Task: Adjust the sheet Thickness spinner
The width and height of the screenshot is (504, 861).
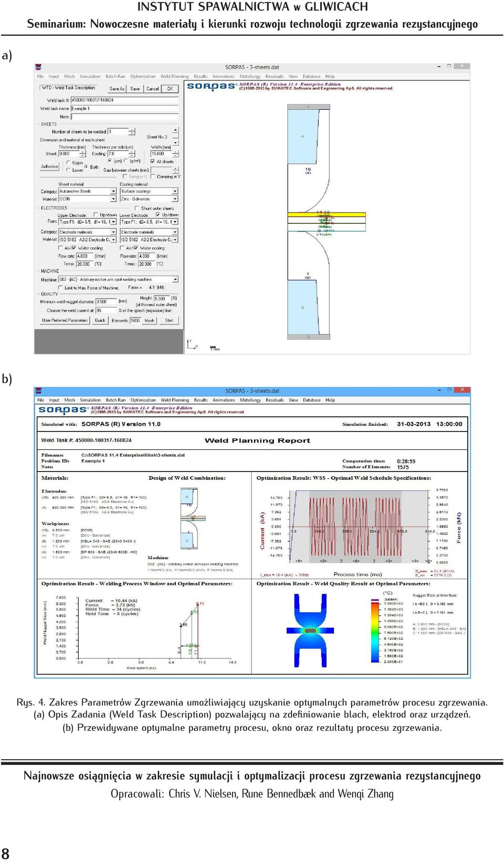Action: coord(82,154)
